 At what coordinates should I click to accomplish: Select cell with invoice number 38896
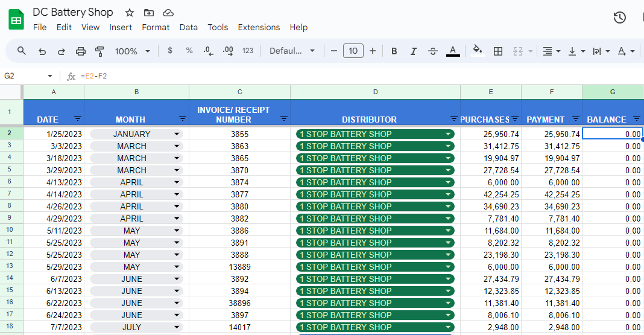click(239, 303)
